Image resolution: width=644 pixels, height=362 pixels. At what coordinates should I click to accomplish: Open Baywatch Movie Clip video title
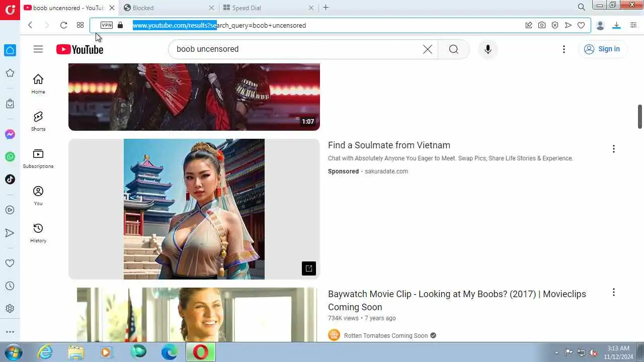(457, 300)
